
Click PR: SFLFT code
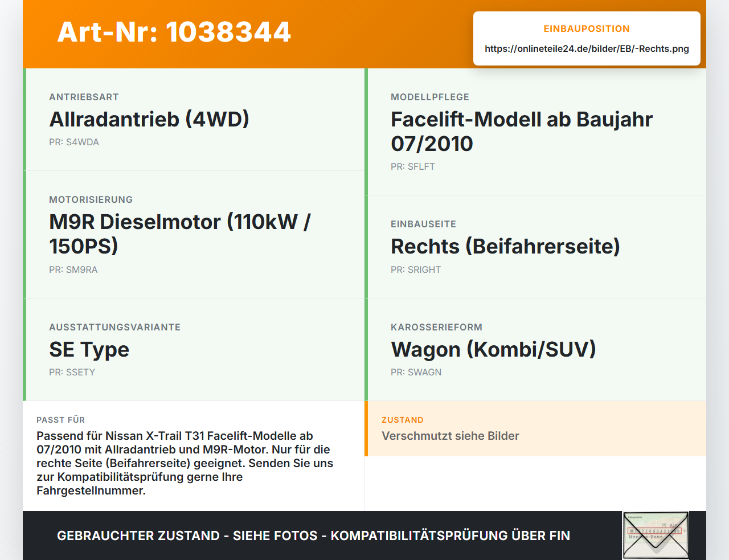(x=413, y=166)
